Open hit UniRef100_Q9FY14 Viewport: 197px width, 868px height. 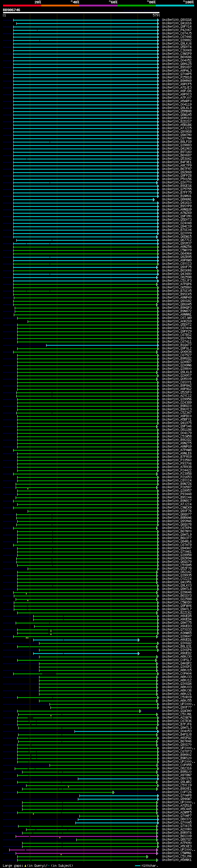click(177, 26)
